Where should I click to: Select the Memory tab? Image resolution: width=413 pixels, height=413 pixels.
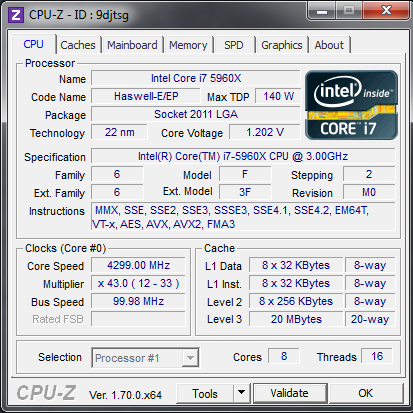pos(188,45)
